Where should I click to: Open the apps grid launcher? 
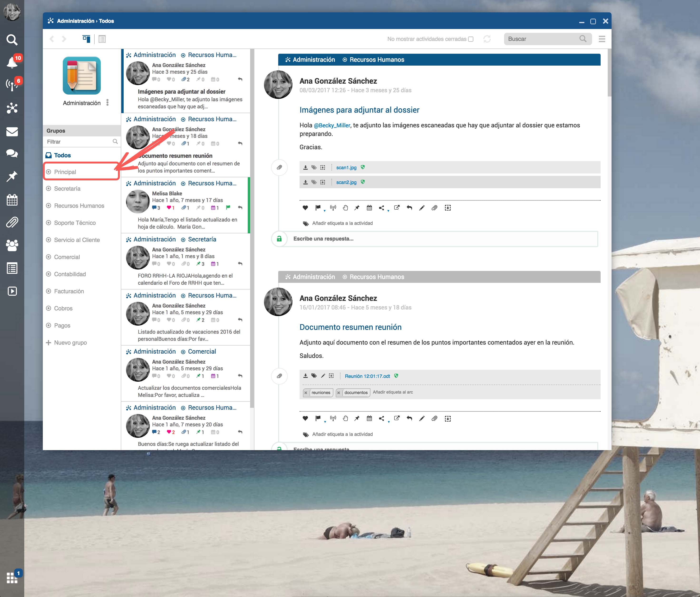coord(12,578)
